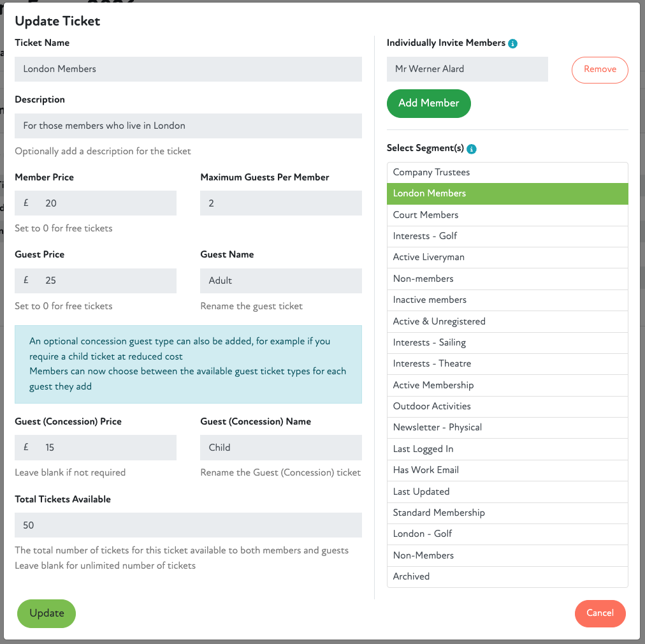Edit the ticket Description field
This screenshot has width=645, height=644.
(188, 126)
